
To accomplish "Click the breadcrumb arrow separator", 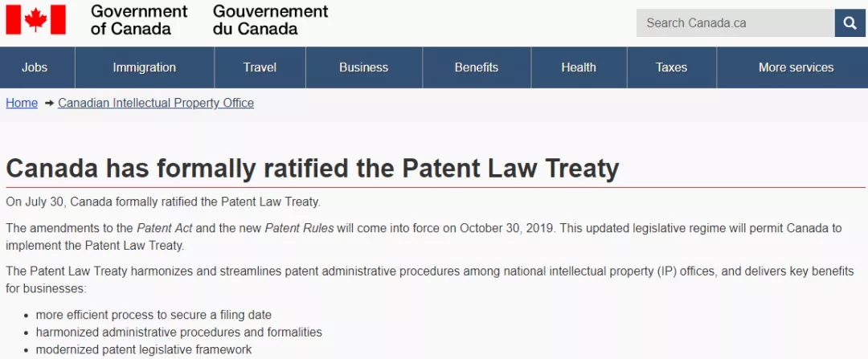I will click(x=49, y=103).
